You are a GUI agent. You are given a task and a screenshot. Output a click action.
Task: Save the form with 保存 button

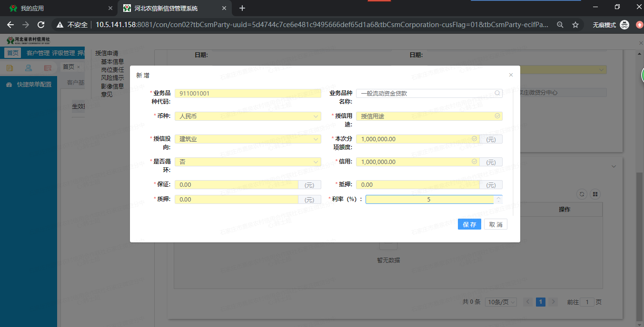click(x=469, y=224)
